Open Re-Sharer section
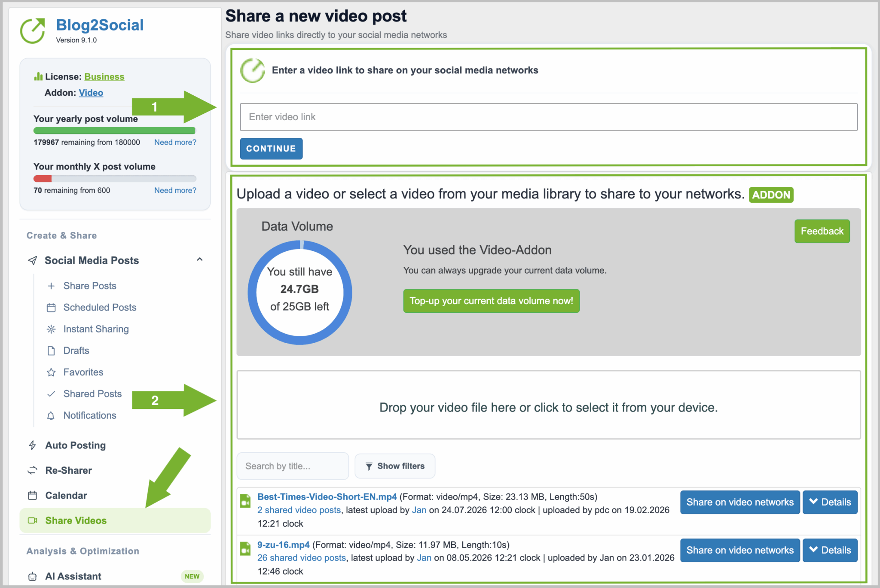 (69, 470)
